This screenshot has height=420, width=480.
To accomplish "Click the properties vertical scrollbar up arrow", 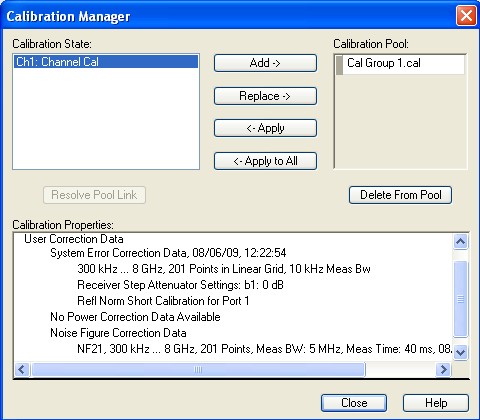I will [461, 241].
